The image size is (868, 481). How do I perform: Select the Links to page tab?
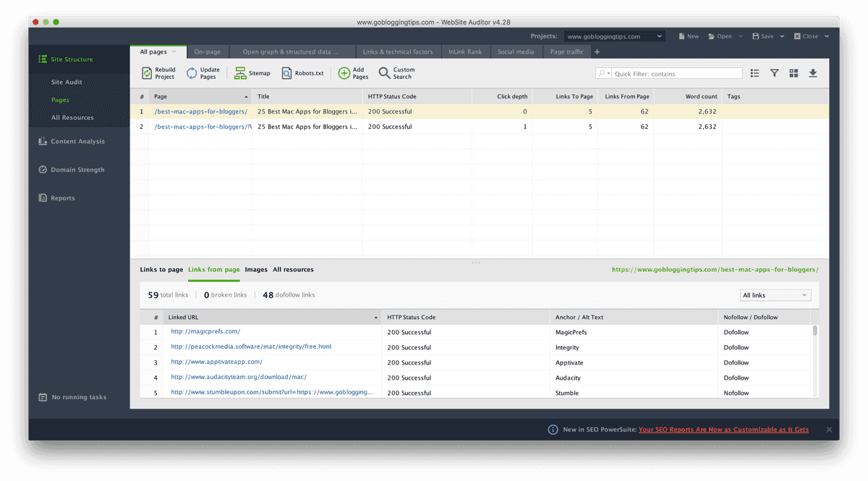click(x=161, y=269)
